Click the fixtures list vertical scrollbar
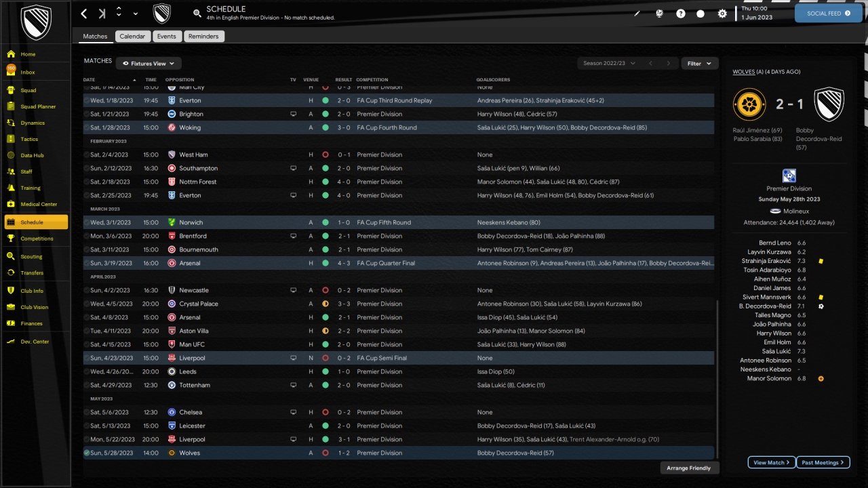 [x=717, y=380]
